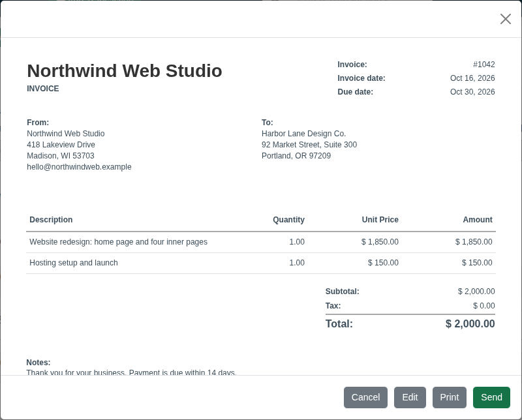Click the Description column header
The width and height of the screenshot is (522, 420).
[51, 220]
